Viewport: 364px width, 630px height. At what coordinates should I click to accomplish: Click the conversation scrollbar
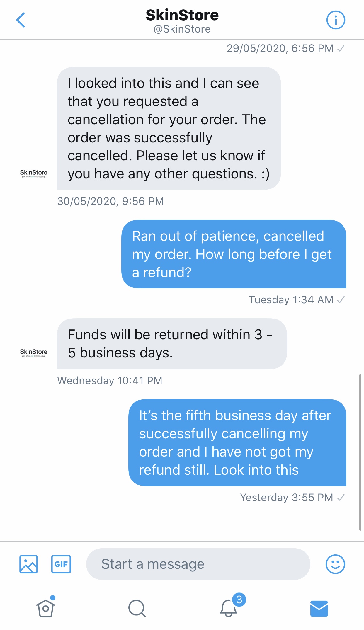[360, 452]
